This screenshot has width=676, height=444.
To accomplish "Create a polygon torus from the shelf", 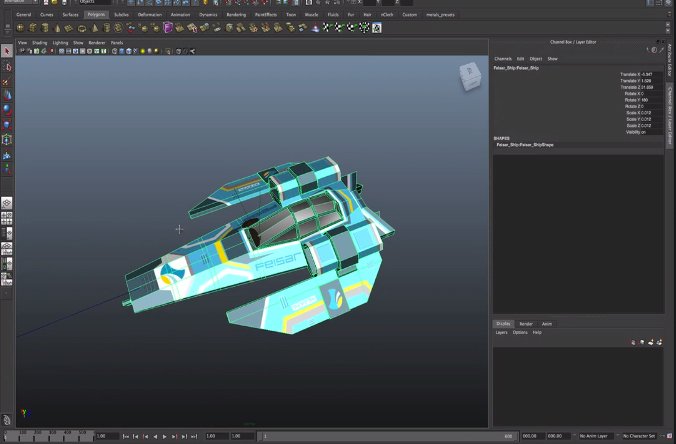I will coord(81,28).
